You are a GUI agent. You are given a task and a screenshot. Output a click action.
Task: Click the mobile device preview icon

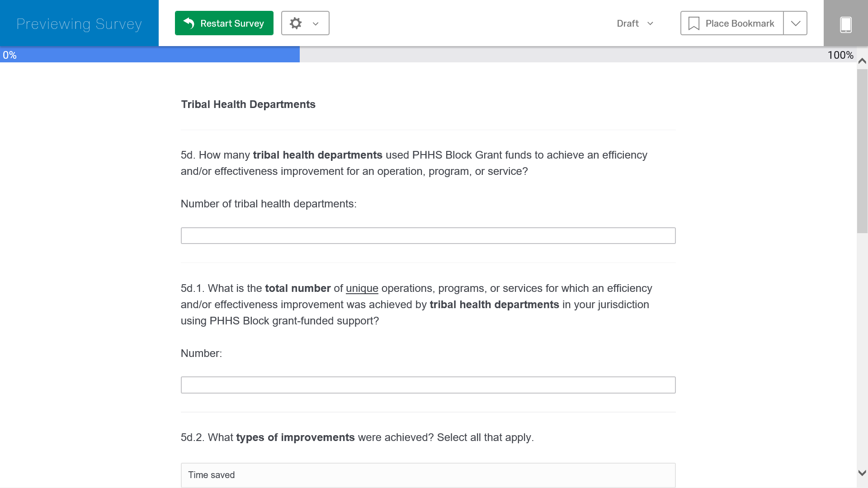pyautogui.click(x=845, y=23)
